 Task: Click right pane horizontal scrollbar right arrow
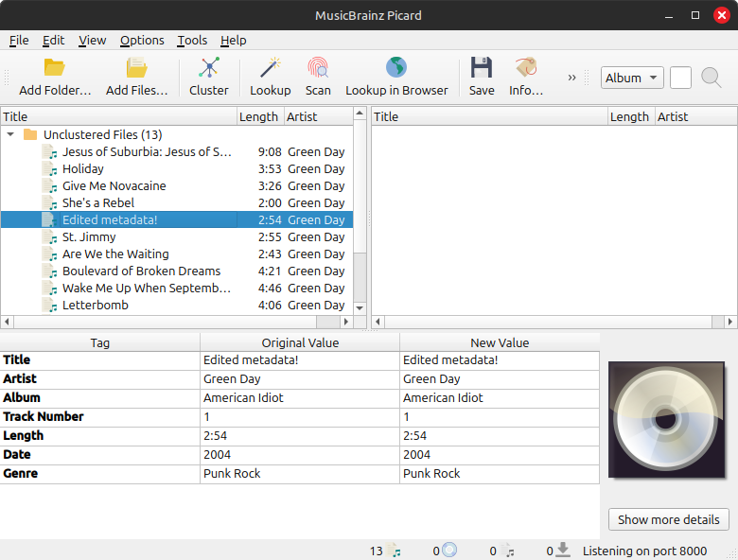(730, 322)
